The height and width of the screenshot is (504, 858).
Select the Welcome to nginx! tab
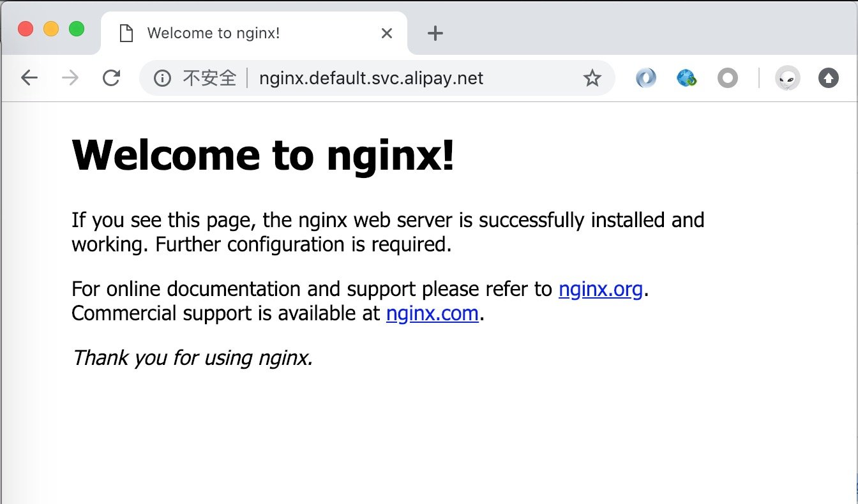[254, 33]
